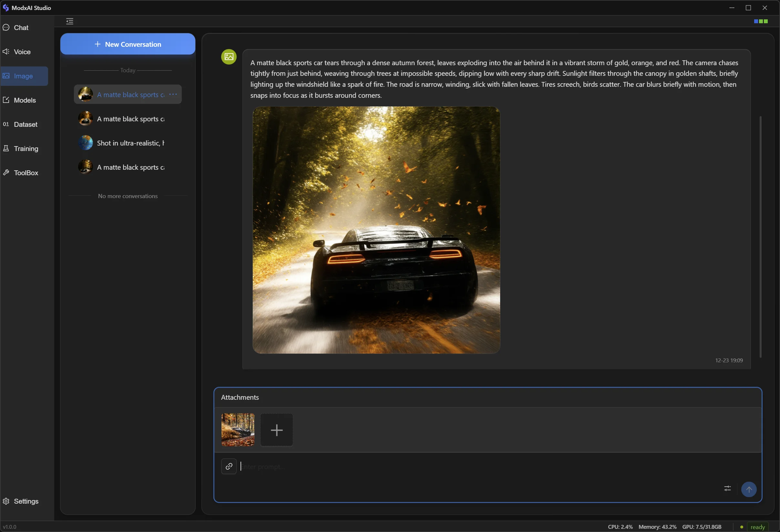Open the Dataset section
The height and width of the screenshot is (532, 780).
pyautogui.click(x=26, y=124)
